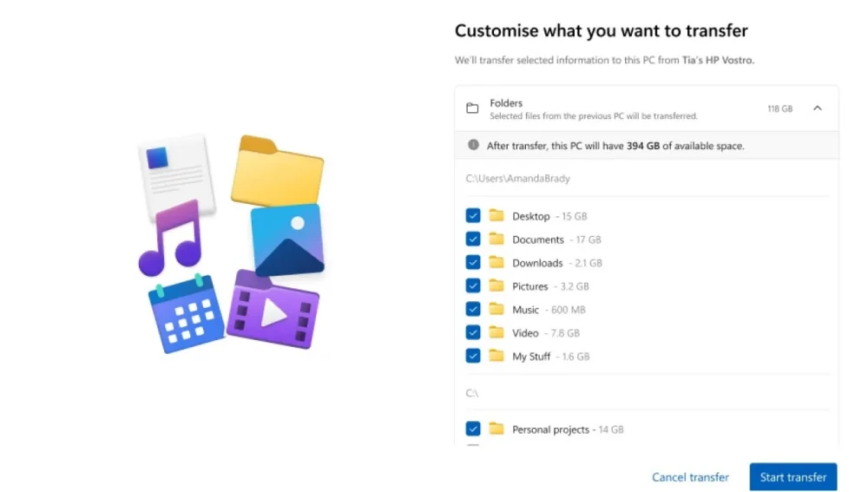Click the Desktop folder icon
The image size is (868, 492).
[496, 215]
